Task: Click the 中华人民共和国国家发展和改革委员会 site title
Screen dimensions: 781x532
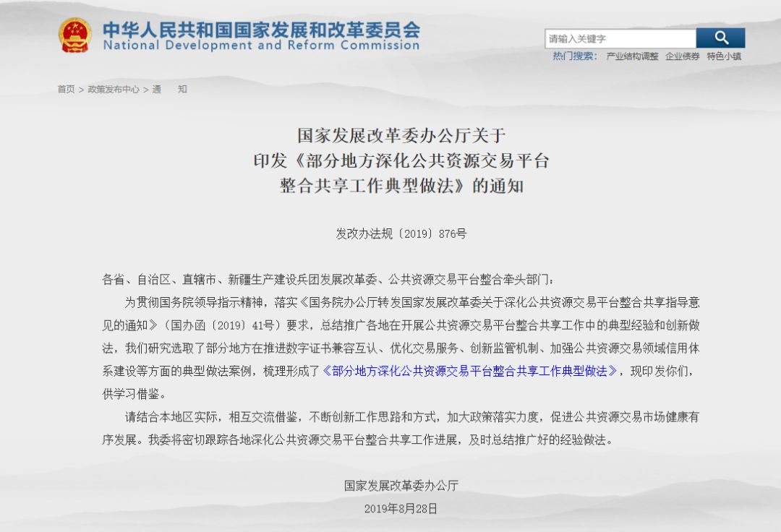Action: [x=262, y=30]
